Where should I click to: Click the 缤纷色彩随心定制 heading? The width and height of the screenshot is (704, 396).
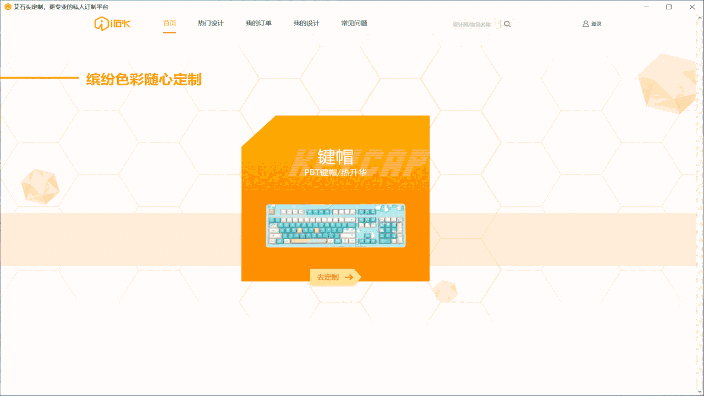144,79
